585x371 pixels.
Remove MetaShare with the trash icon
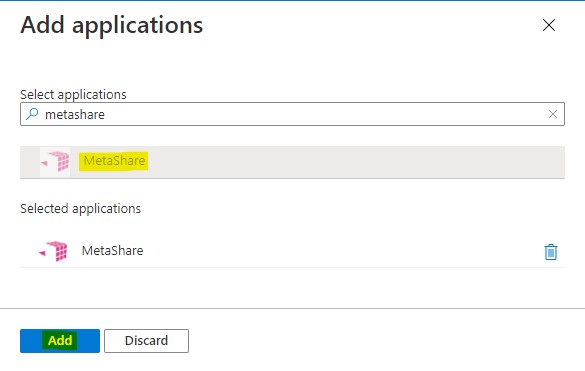[551, 252]
